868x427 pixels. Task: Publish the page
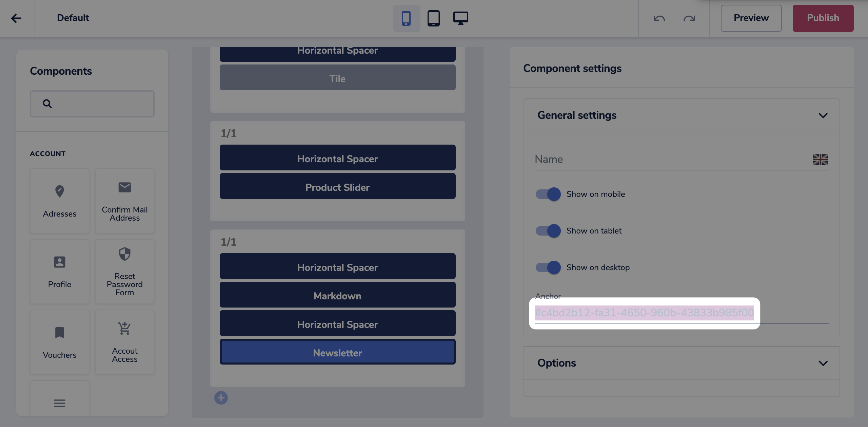click(x=823, y=18)
